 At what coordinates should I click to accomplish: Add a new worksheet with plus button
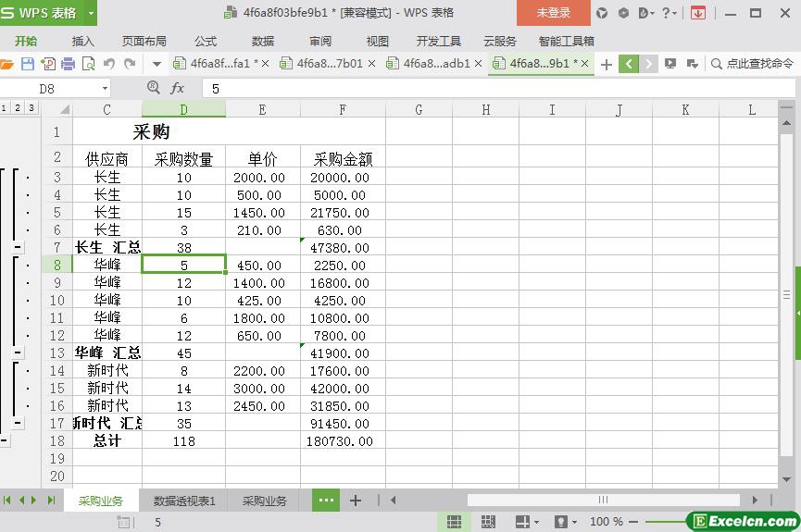(355, 501)
